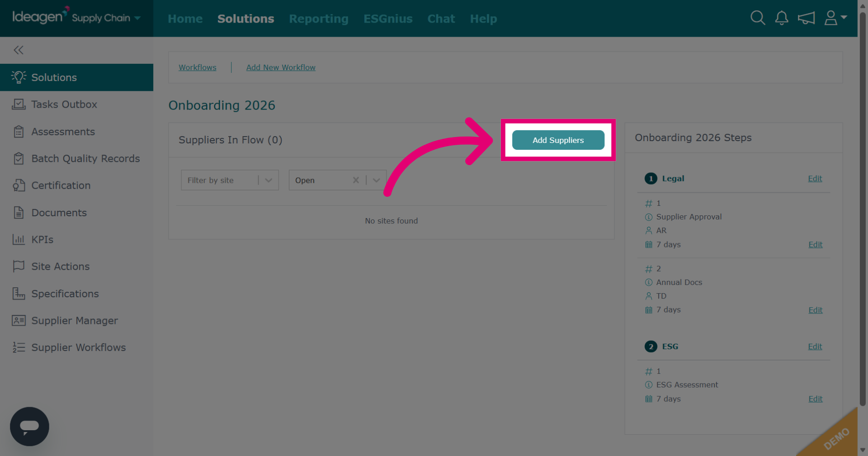Open notifications bell icon

782,18
